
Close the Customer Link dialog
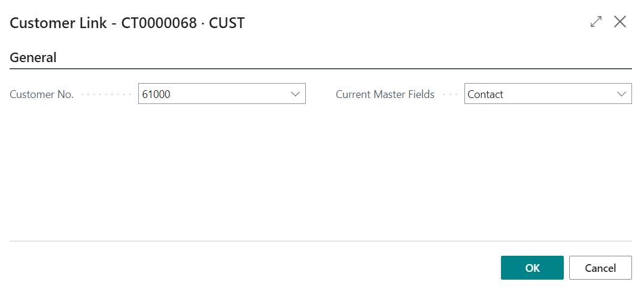(620, 22)
